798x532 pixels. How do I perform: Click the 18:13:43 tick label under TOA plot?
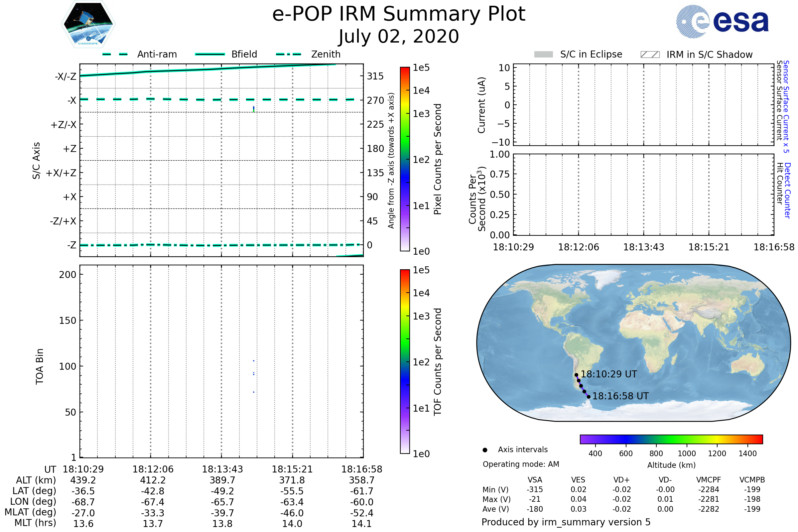coord(222,469)
